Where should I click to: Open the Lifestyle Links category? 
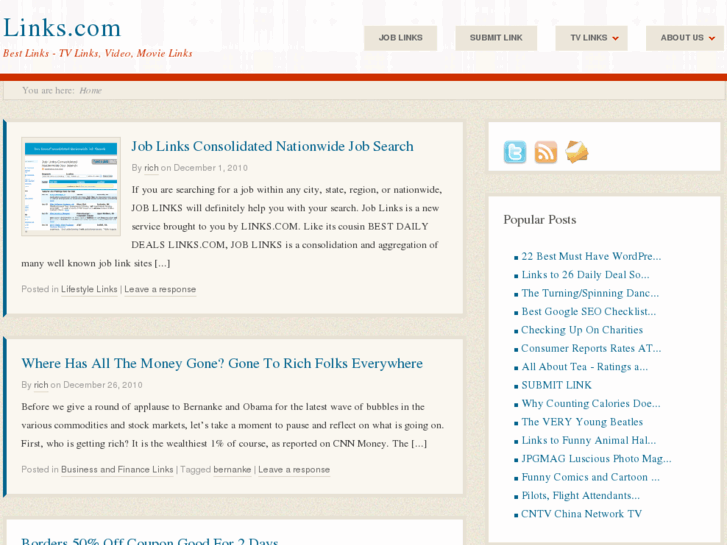[x=89, y=289]
